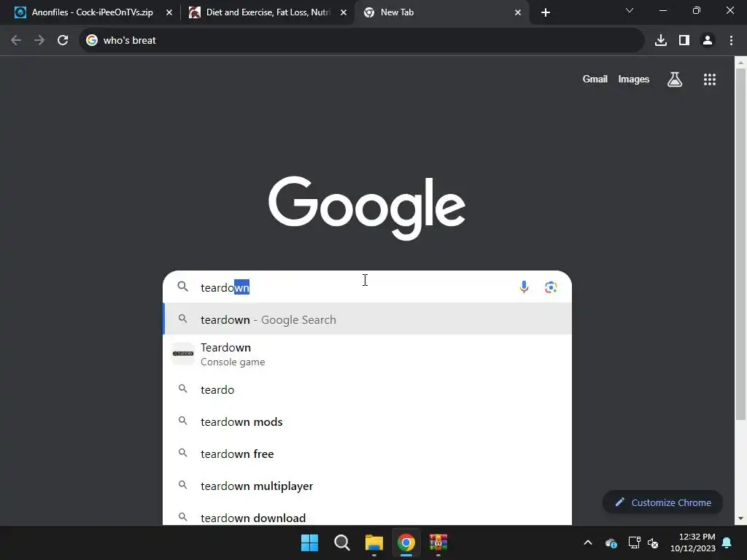Select the 'teardown - Google Search' suggestion
This screenshot has height=560, width=747.
point(367,319)
